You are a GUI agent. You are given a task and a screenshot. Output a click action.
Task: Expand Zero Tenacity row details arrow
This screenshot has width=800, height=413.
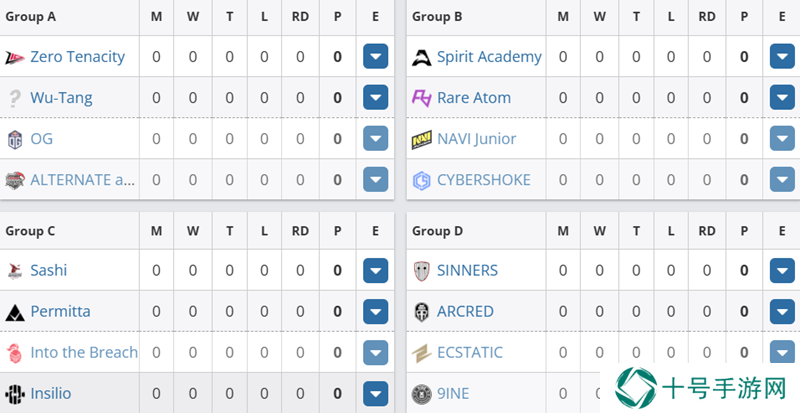tap(376, 56)
